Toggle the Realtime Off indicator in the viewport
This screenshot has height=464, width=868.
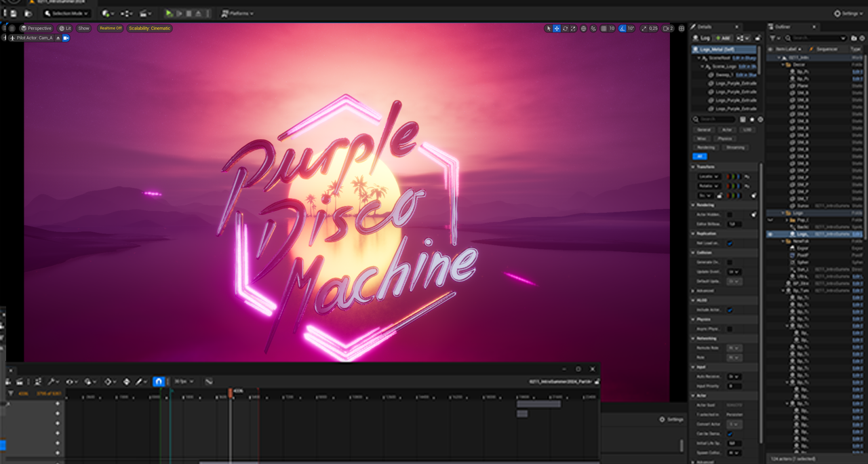click(109, 28)
